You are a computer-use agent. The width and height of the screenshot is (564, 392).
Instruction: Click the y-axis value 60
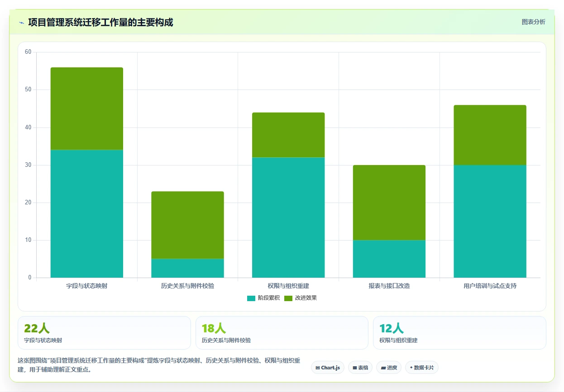coord(28,52)
